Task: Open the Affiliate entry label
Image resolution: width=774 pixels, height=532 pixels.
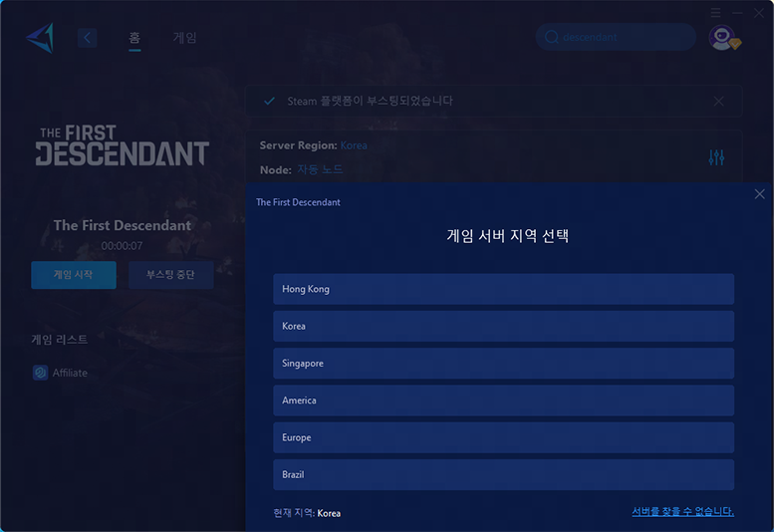Action: [70, 373]
